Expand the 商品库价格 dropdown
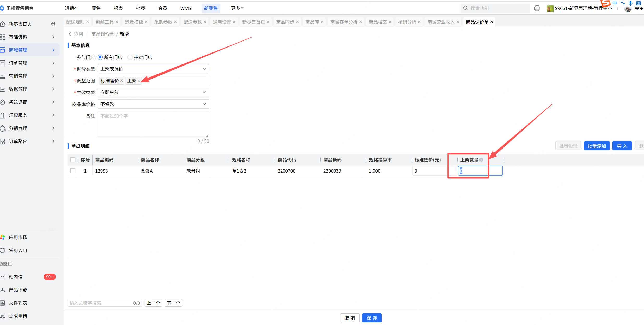644x325 pixels. pos(153,104)
